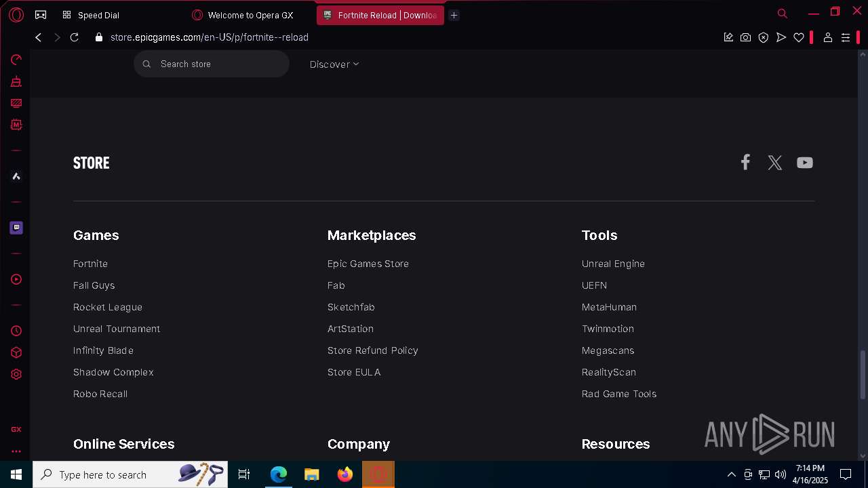Open the Unreal Tournament link
868x488 pixels.
tap(117, 329)
